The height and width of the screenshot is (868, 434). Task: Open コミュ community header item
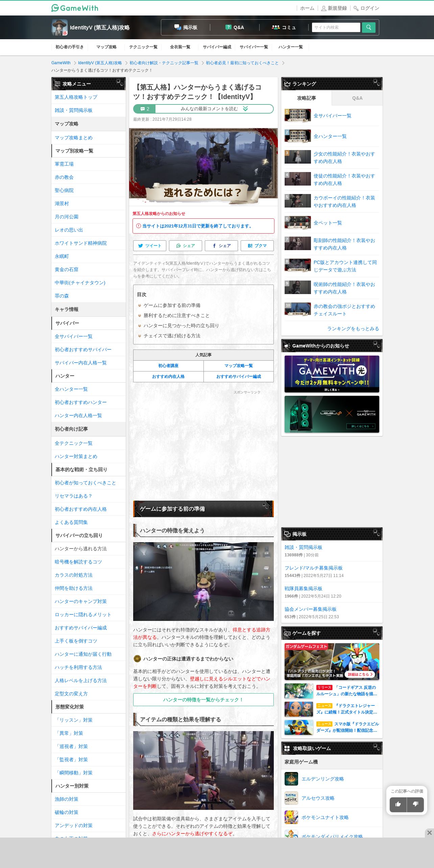[284, 27]
